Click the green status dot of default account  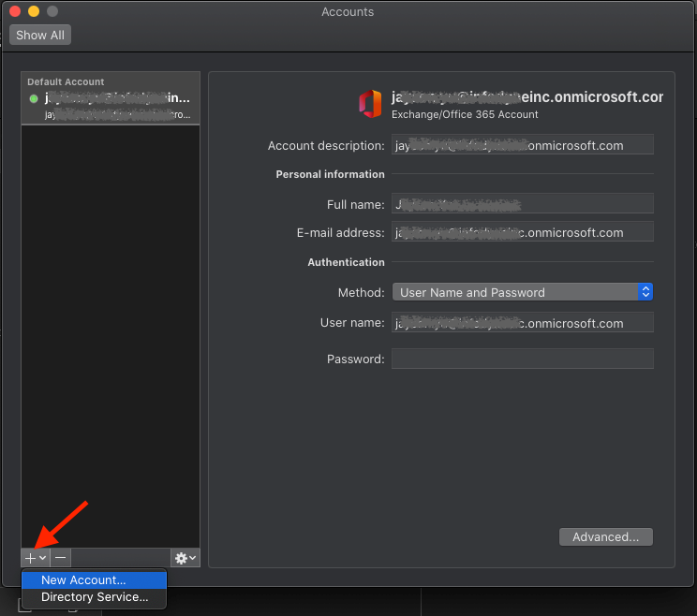click(34, 98)
